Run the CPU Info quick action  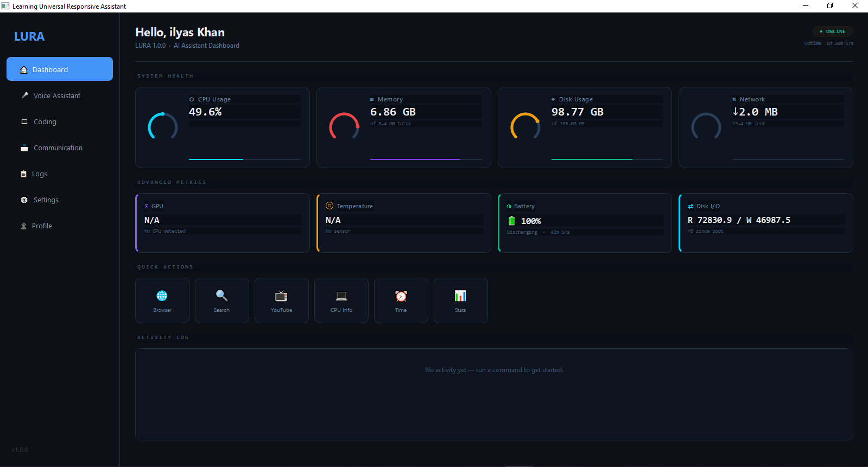point(341,300)
